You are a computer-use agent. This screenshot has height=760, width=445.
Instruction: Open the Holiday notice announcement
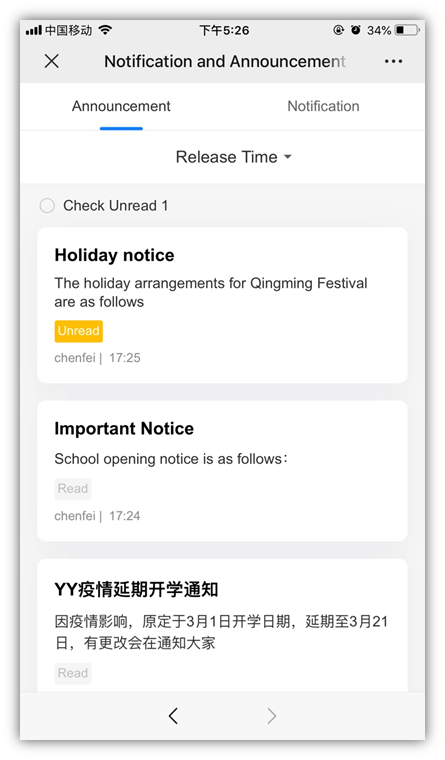pos(222,305)
